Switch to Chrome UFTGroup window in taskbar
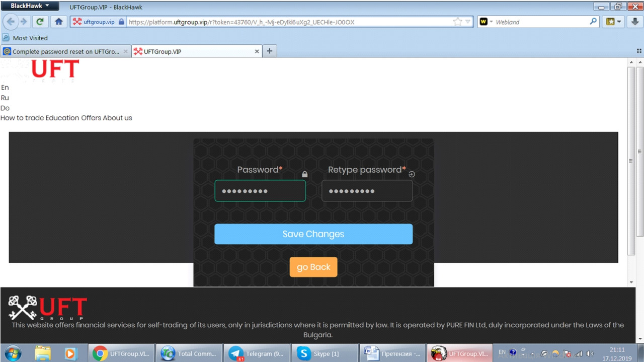644x362 pixels. tap(121, 353)
